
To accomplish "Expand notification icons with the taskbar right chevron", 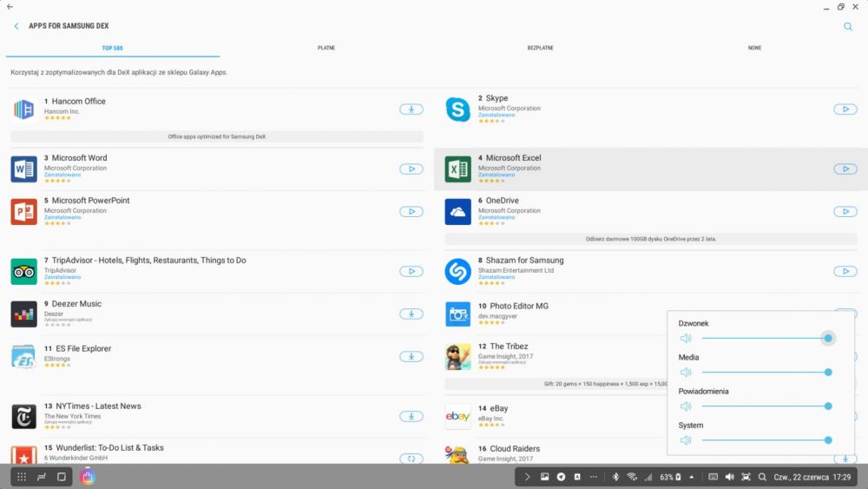I will pos(527,477).
